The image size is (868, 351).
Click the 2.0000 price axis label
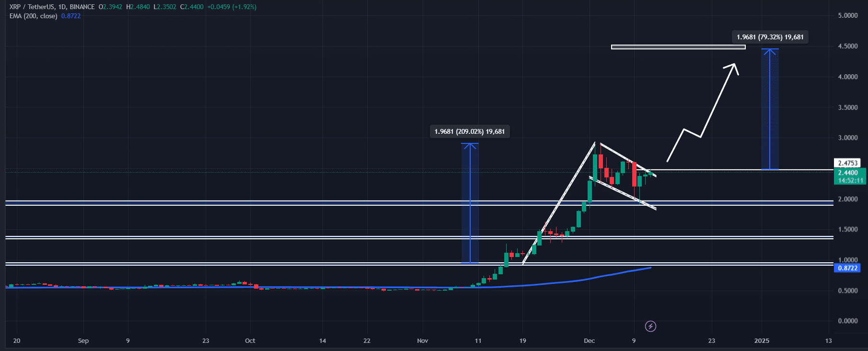pos(848,199)
